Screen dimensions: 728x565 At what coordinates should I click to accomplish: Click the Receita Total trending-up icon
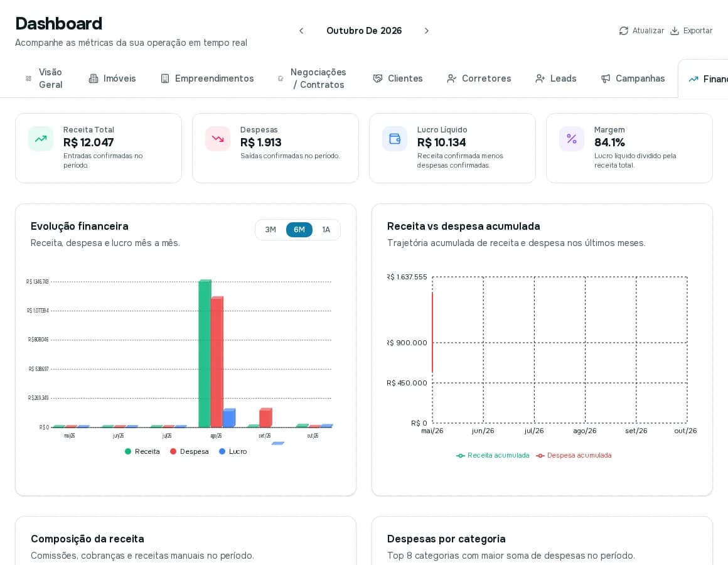[x=41, y=139]
